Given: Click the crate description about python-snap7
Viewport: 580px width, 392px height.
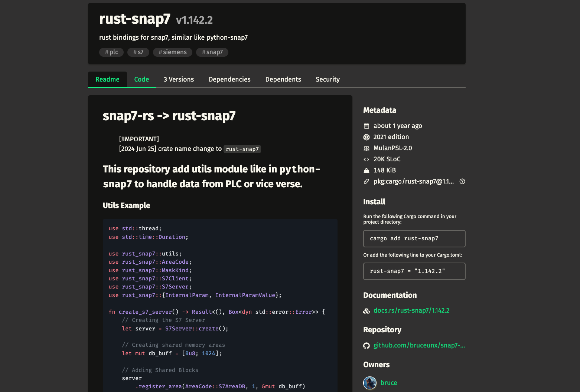Looking at the screenshot, I should 173,37.
